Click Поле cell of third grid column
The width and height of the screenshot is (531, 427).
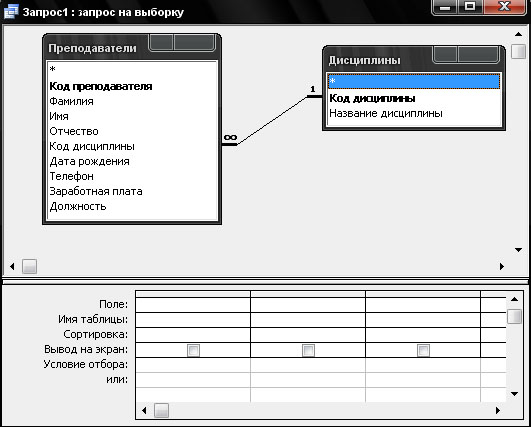[x=423, y=305]
